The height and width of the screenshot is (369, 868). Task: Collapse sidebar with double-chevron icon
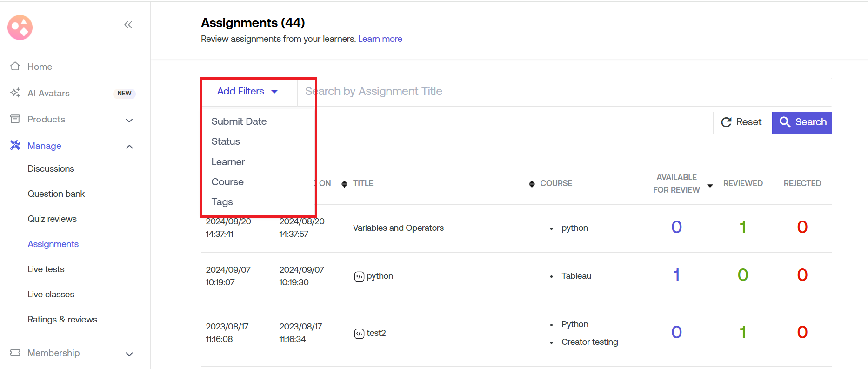(128, 25)
